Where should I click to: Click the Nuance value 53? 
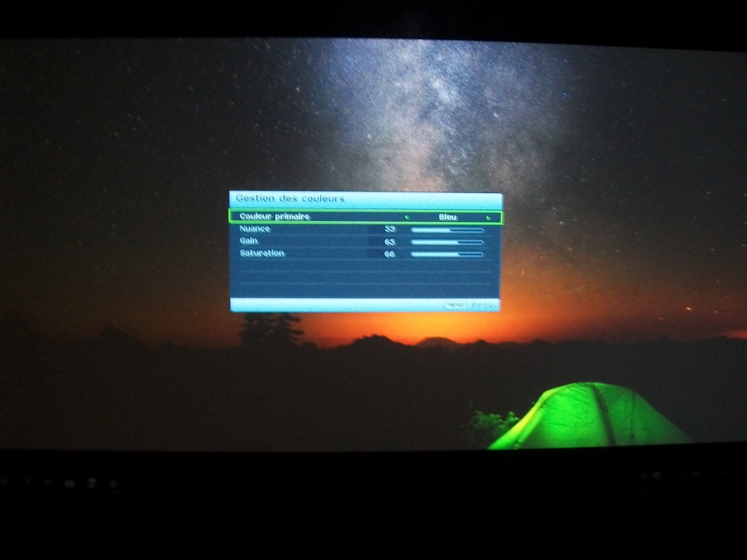pos(390,229)
